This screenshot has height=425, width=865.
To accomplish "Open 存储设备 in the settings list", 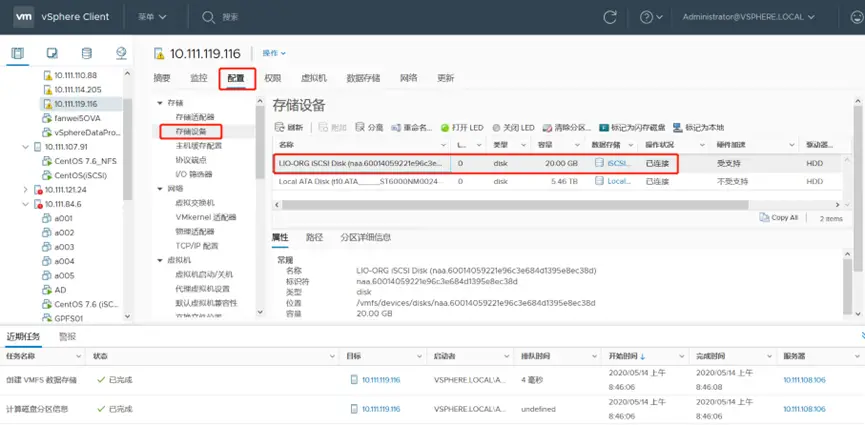I will (191, 131).
